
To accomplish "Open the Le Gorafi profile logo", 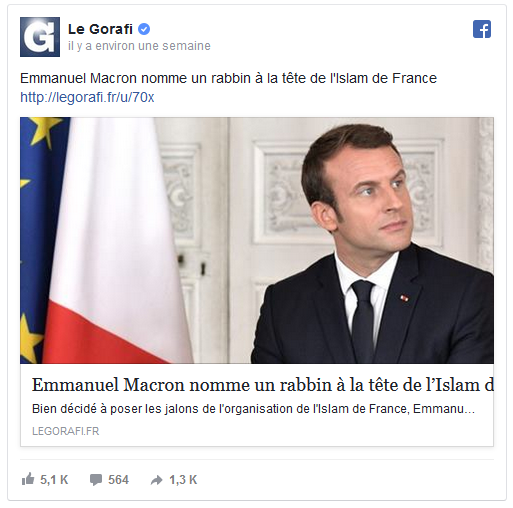I will (40, 37).
